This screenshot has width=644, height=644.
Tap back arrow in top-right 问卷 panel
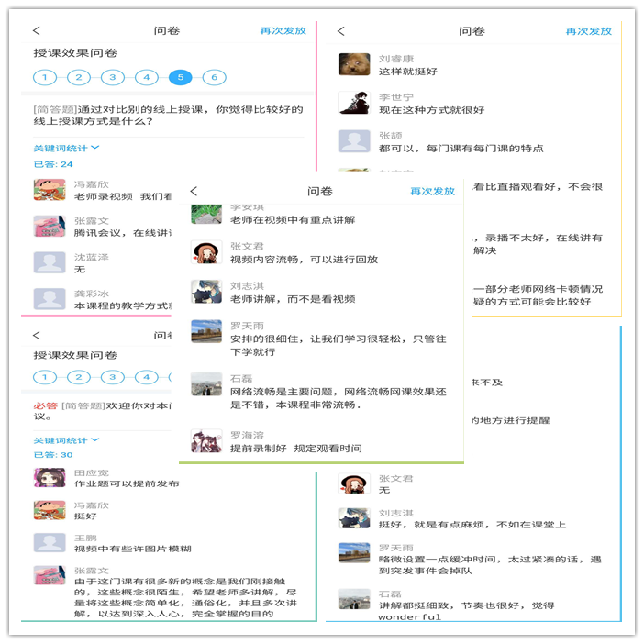pos(341,31)
